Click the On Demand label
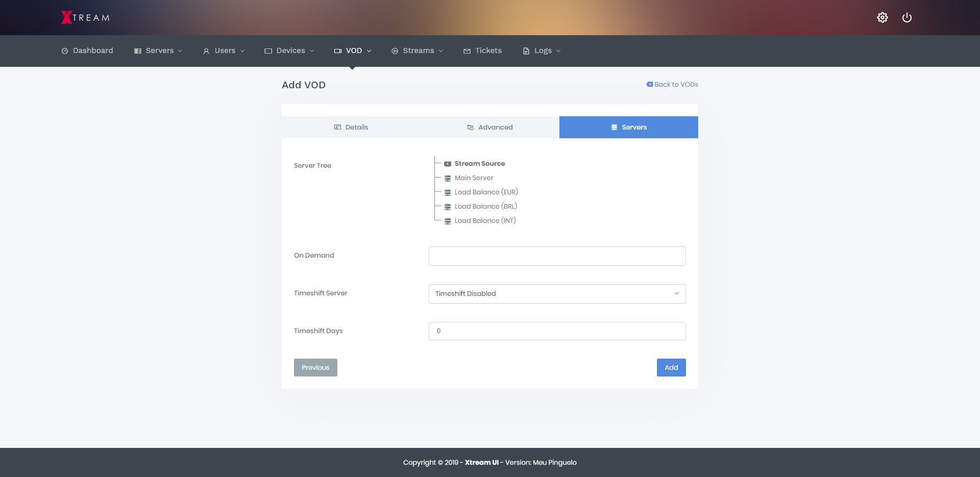 point(314,256)
